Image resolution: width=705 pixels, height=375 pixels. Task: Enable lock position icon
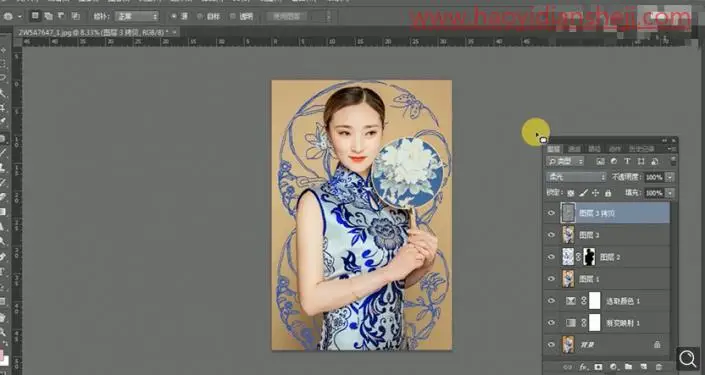pos(596,193)
